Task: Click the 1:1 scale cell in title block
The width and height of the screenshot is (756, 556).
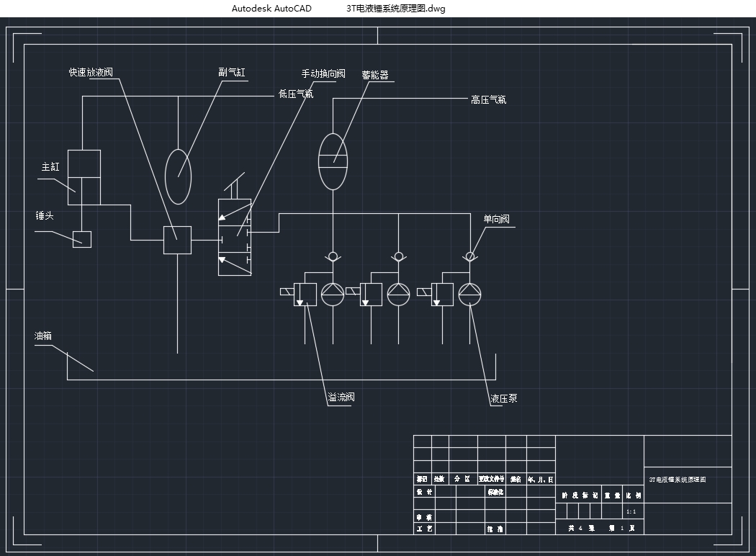Action: (x=631, y=511)
